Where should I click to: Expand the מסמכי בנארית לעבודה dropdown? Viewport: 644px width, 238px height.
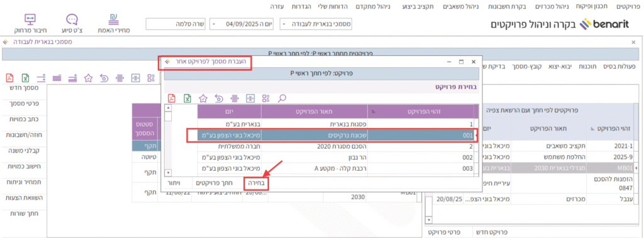pos(284,24)
